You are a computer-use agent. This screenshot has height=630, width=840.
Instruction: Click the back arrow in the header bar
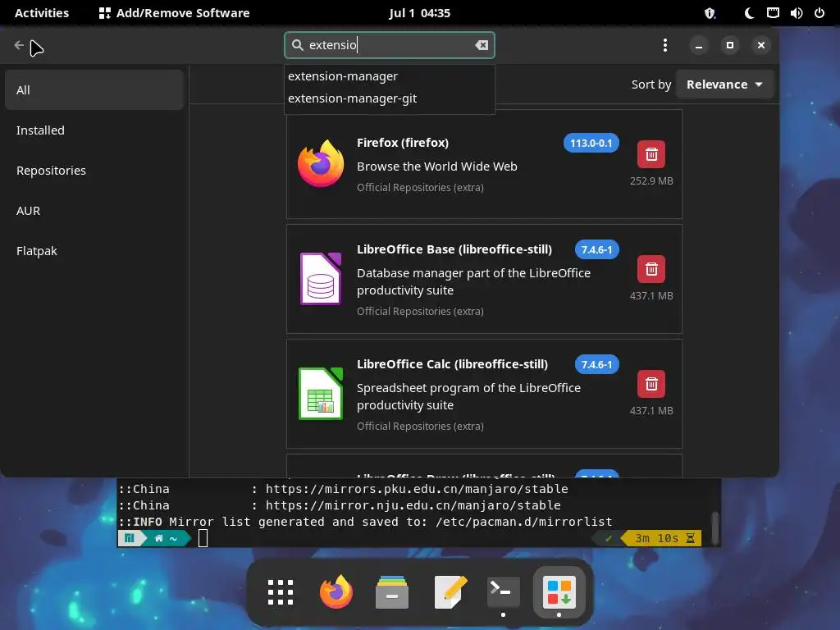19,46
